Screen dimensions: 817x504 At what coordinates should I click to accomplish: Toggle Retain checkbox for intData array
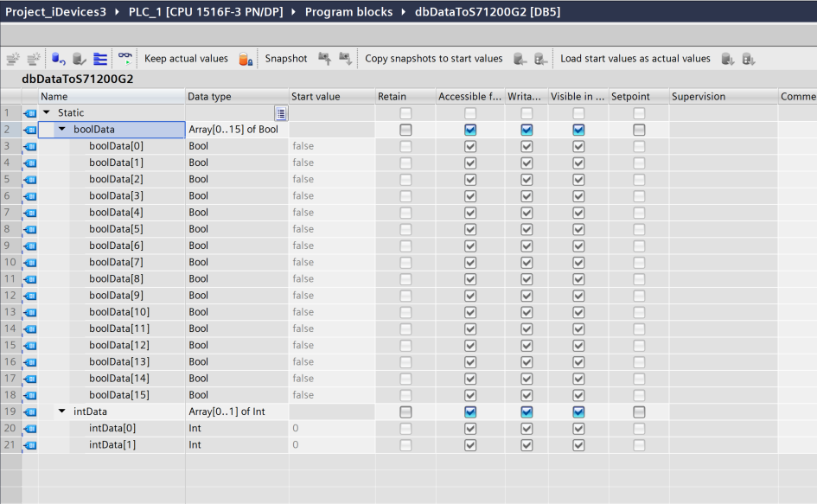[405, 411]
